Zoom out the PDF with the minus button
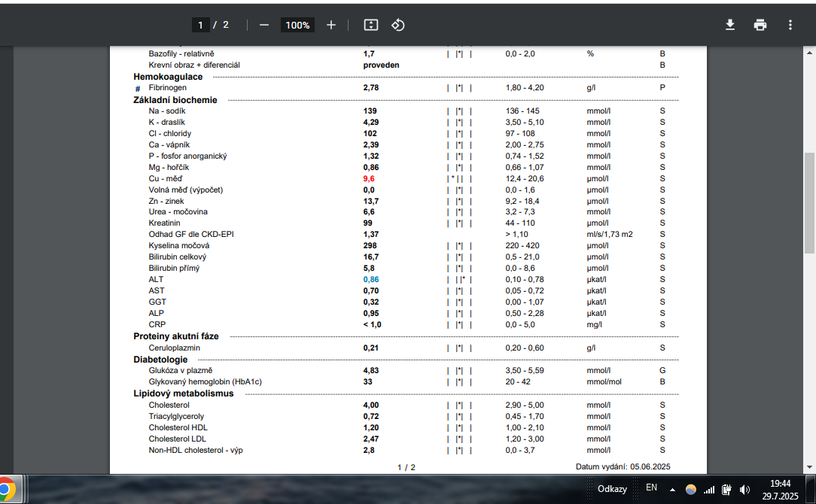The image size is (816, 504). [264, 25]
